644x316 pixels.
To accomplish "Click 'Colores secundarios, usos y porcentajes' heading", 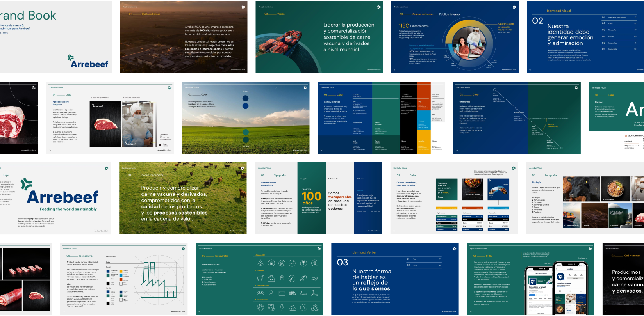I will click(x=407, y=184).
